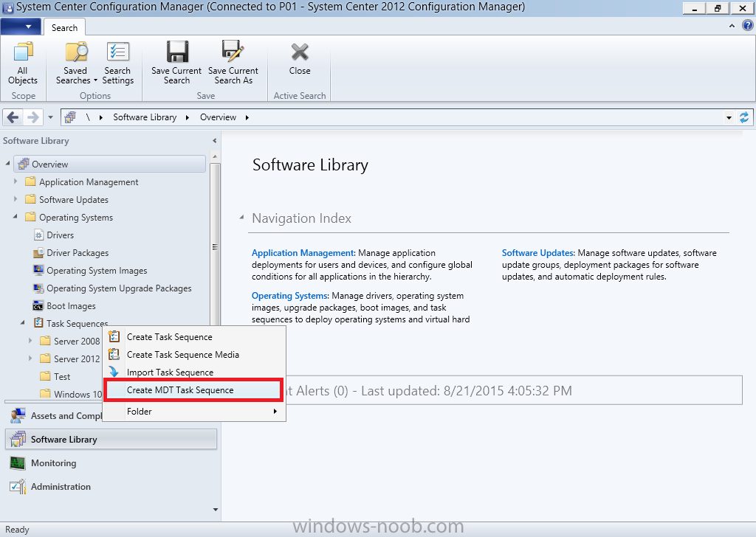Viewport: 756px width, 537px height.
Task: Show more workspaces with bottom arrow
Action: (x=215, y=510)
